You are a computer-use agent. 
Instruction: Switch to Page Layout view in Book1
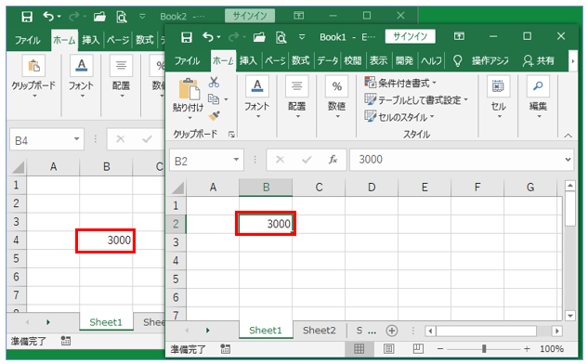(x=388, y=349)
